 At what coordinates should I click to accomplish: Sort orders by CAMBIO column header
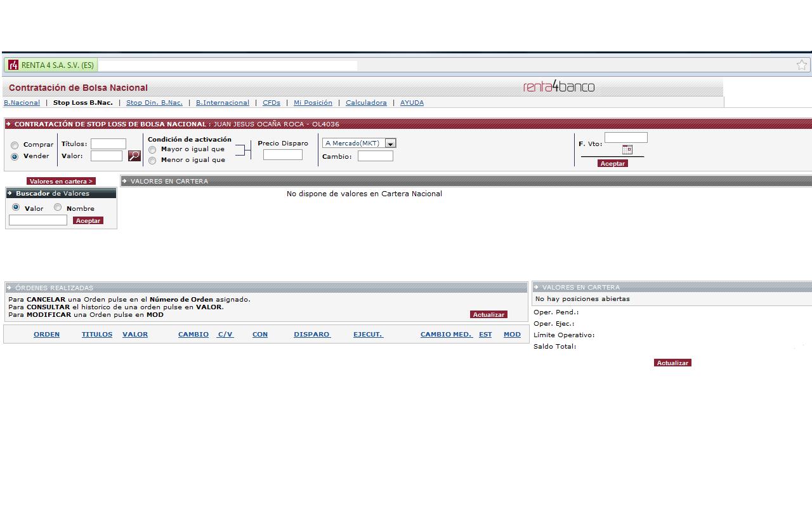coord(193,334)
